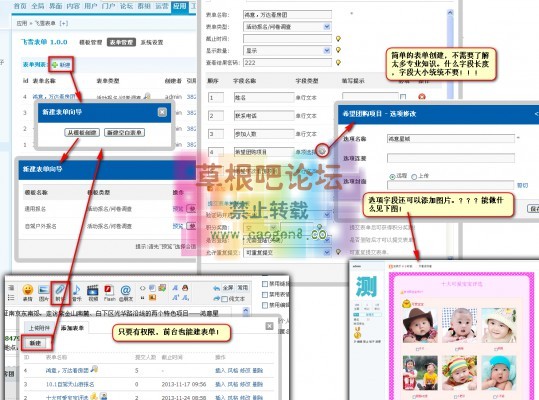Select the 远程 remote radio button for option cover
The image size is (539, 400).
pyautogui.click(x=392, y=176)
